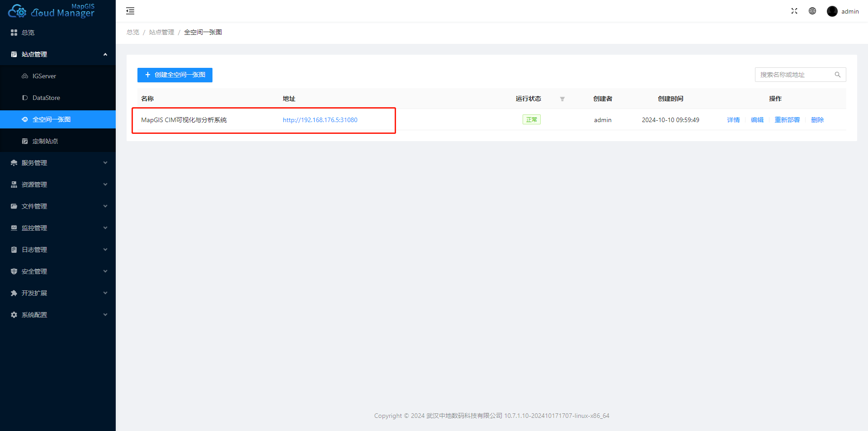This screenshot has width=868, height=431.
Task: Click the 正常 status tag
Action: (532, 119)
